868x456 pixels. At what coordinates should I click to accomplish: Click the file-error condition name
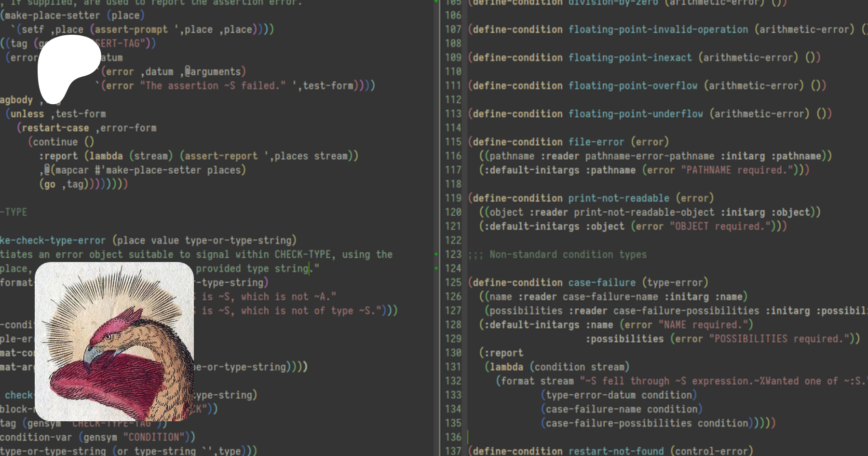(x=596, y=142)
